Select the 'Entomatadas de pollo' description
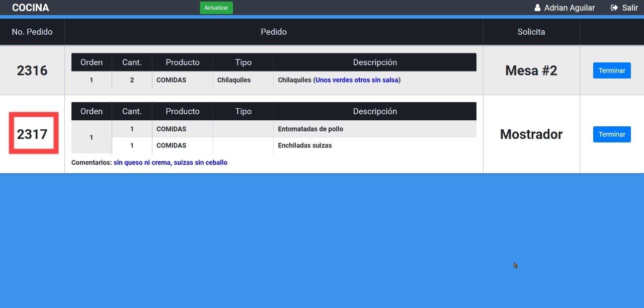The height and width of the screenshot is (308, 644). [x=310, y=129]
